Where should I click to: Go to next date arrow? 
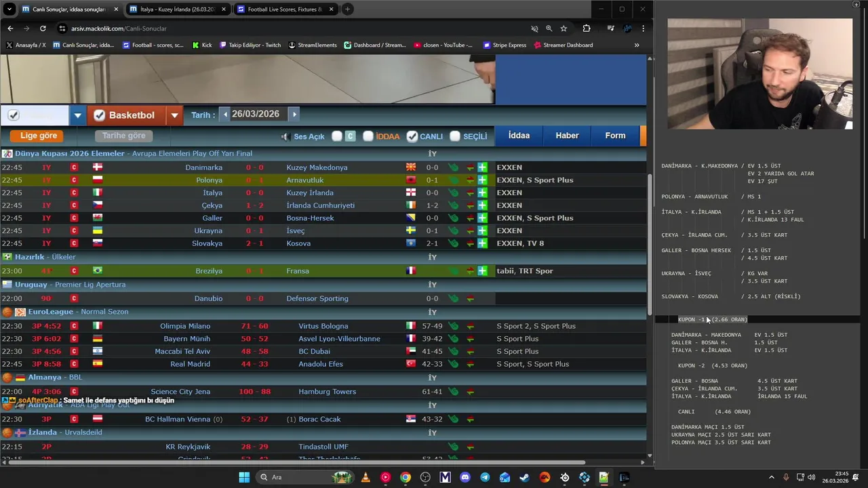pos(294,115)
